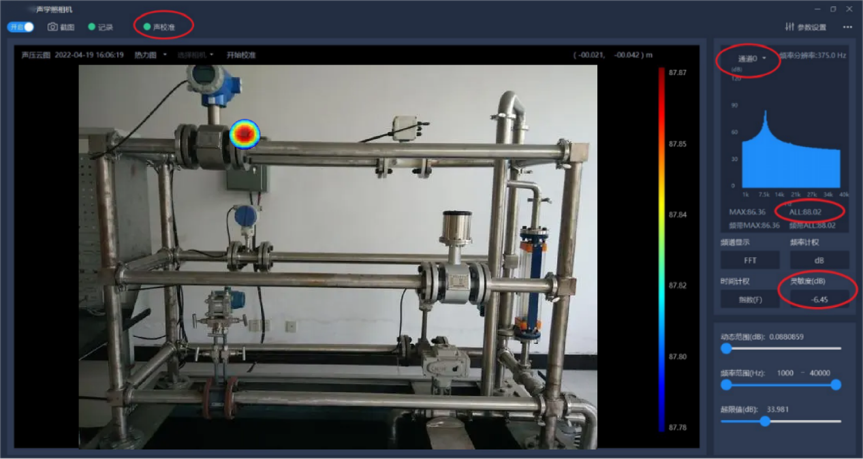863x459 pixels.
Task: Expand the 选择相机 camera selection dropdown
Action: coord(195,55)
